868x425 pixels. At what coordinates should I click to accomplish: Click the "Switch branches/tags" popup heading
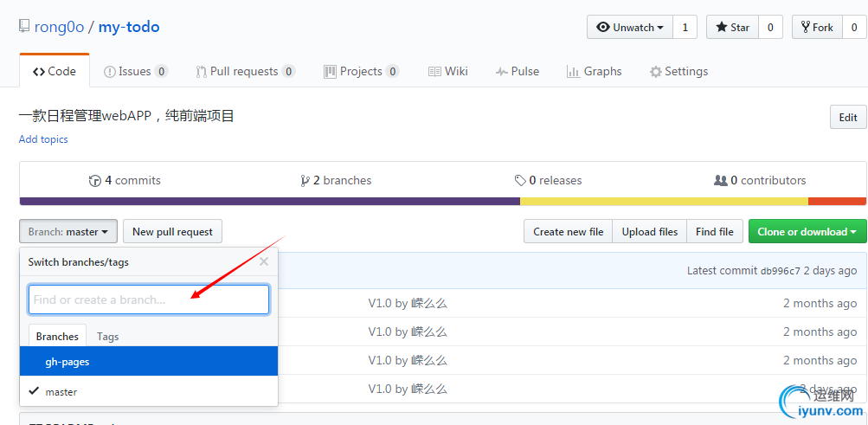(79, 261)
